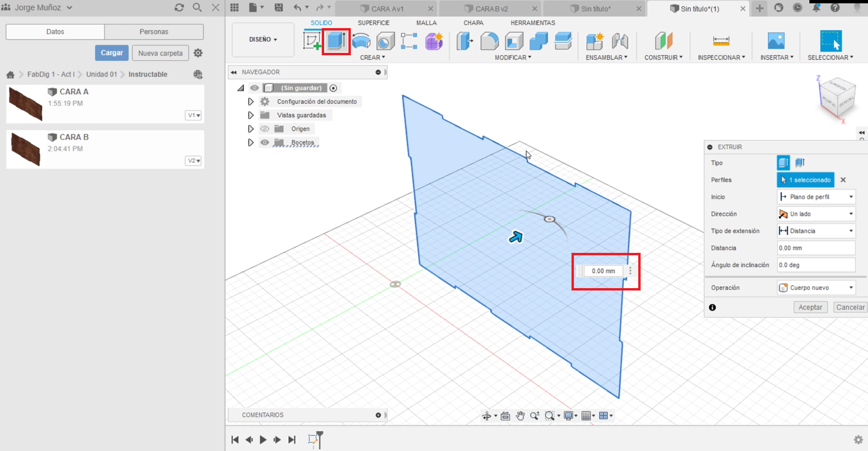The width and height of the screenshot is (868, 451).
Task: Click the Redo arrow
Action: tap(320, 8)
